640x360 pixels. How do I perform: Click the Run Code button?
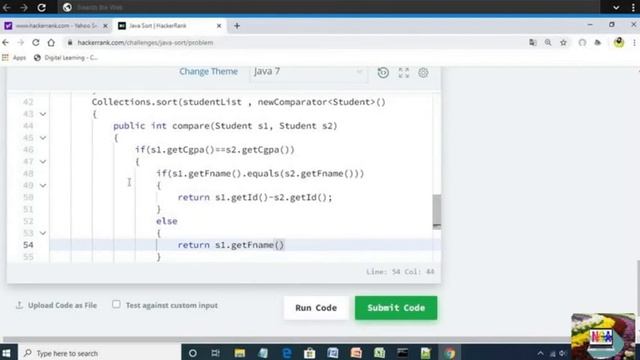(316, 308)
